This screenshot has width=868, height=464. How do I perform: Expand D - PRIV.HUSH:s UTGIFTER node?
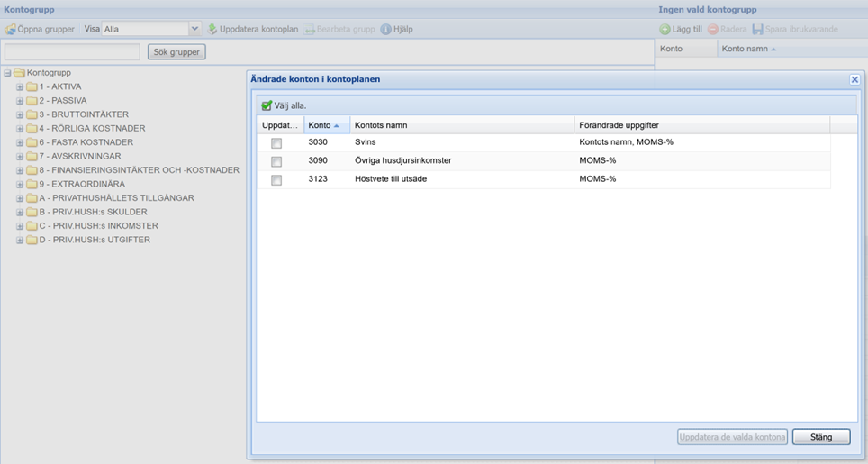click(20, 241)
